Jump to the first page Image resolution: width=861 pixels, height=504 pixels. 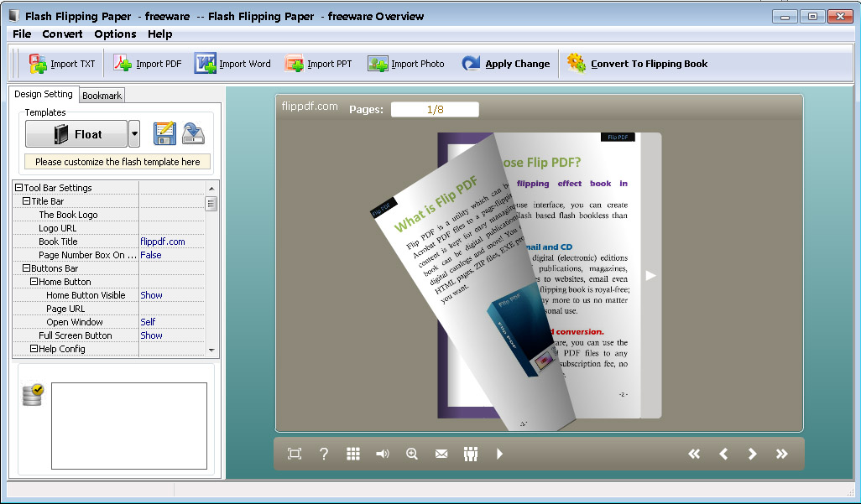[x=694, y=454]
